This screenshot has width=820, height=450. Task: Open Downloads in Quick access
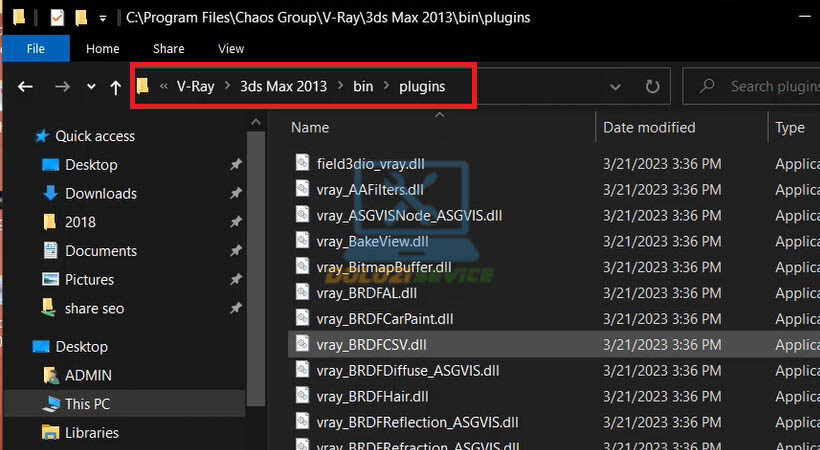(100, 194)
